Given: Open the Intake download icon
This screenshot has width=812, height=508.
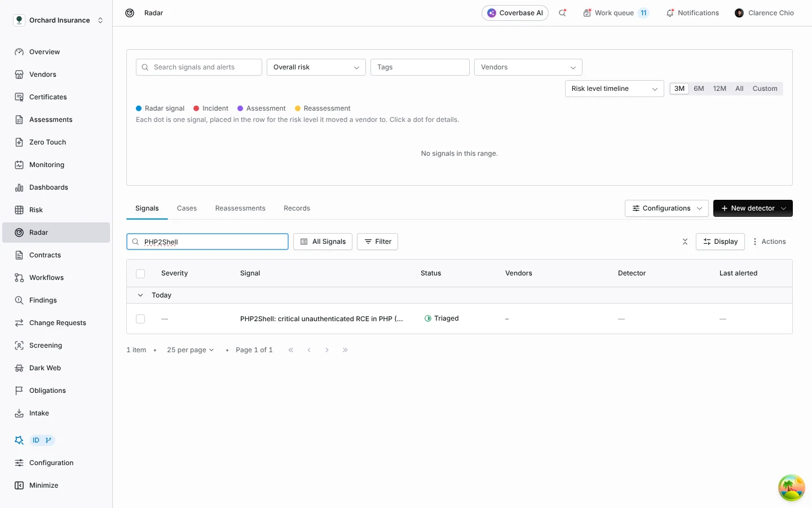Looking at the screenshot, I should (x=19, y=413).
